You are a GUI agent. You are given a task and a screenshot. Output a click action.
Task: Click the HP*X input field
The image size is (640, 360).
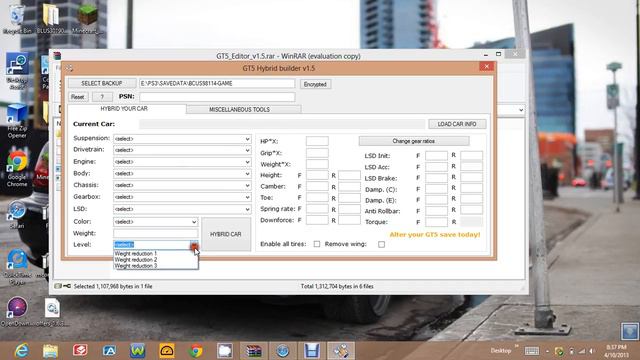[x=317, y=141]
